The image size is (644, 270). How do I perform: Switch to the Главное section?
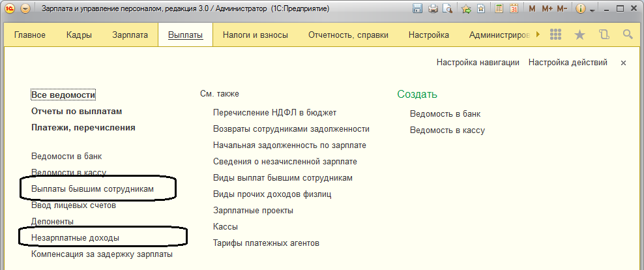[x=29, y=35]
